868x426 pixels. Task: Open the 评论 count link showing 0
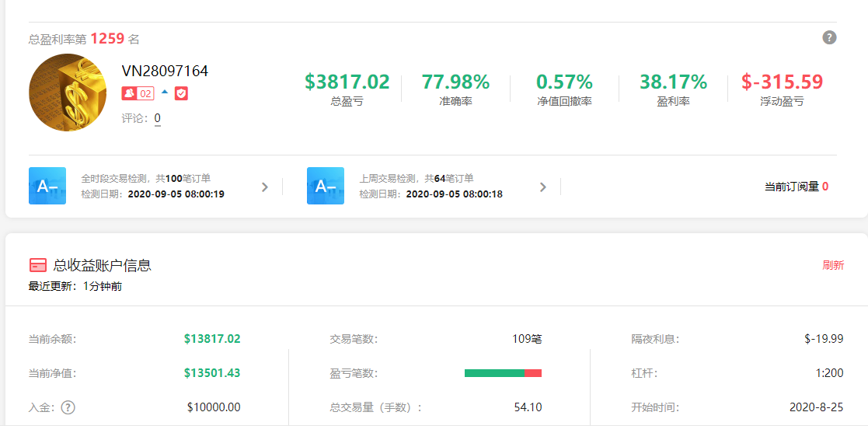pos(157,118)
